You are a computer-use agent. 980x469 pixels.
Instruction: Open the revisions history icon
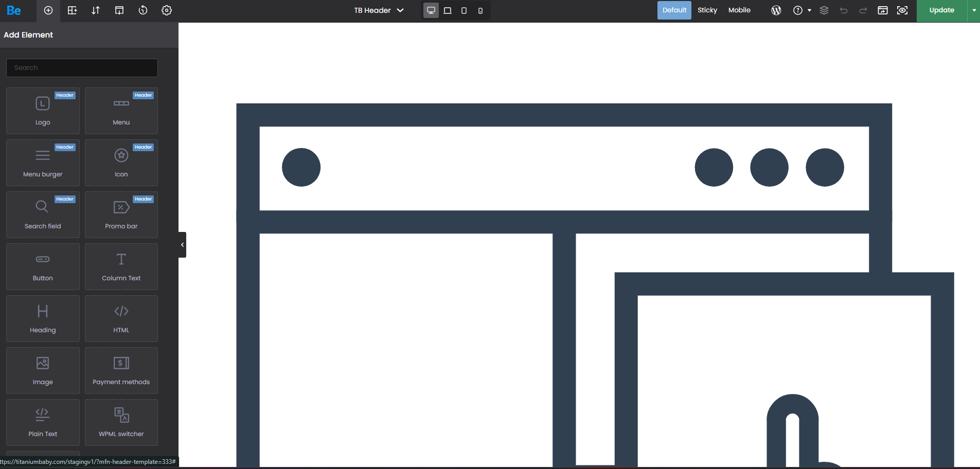click(143, 10)
